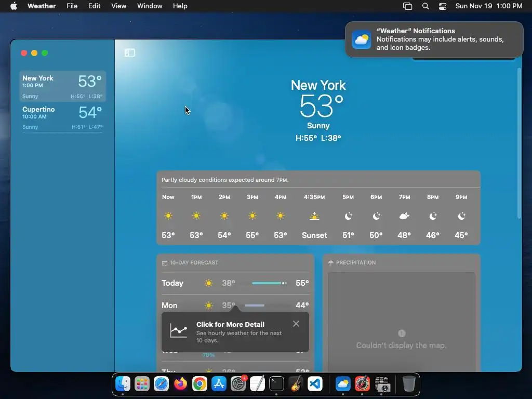Screen dimensions: 532x399
Task: Click the warning icon in the precipitation map
Action: (x=402, y=333)
